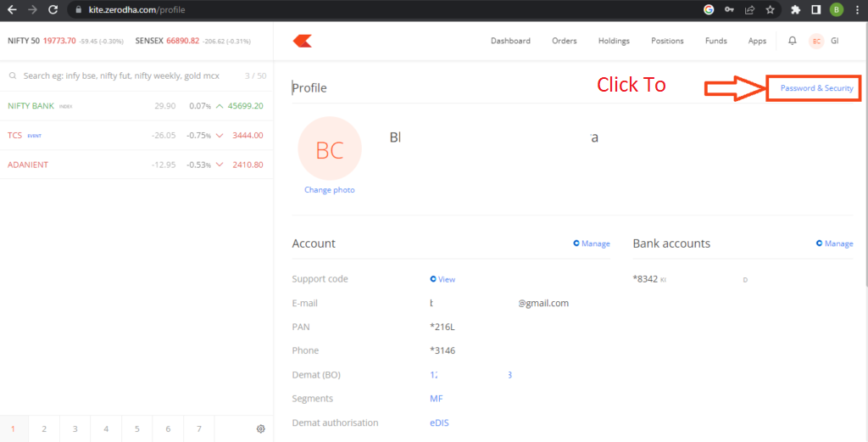868x442 pixels.
Task: Open the Funds tab
Action: [x=715, y=41]
